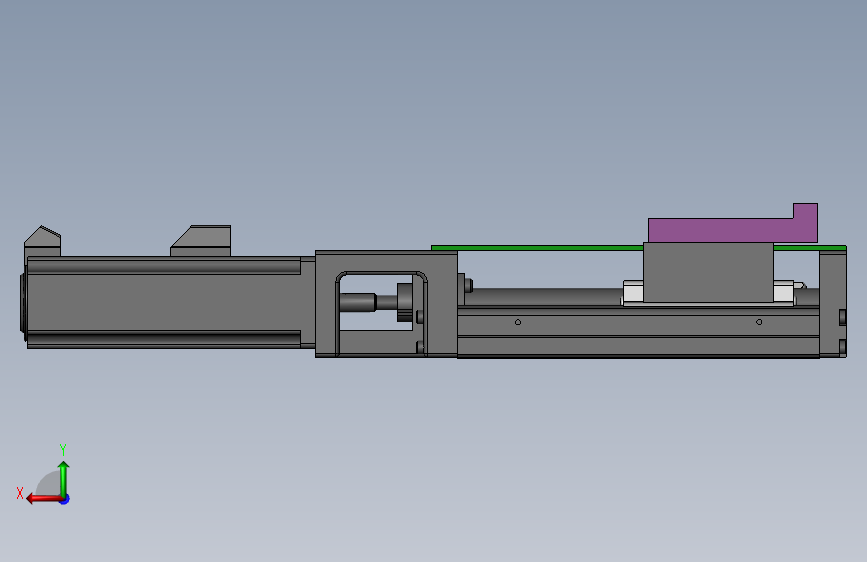Click the blue Z axis dot on triad
Image resolution: width=867 pixels, height=562 pixels.
[x=65, y=499]
